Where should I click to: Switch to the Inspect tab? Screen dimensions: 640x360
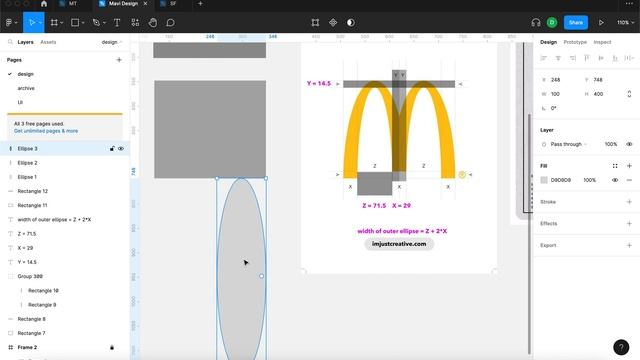click(x=602, y=42)
